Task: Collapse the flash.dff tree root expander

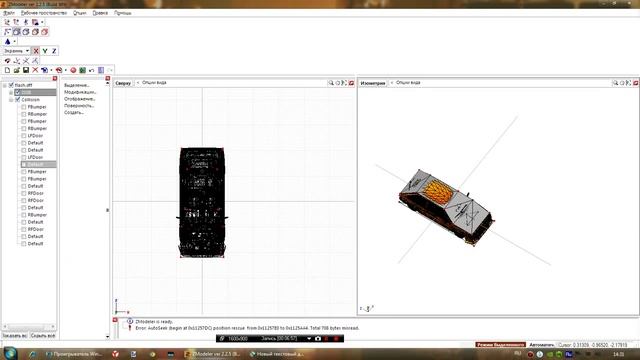Action: point(5,85)
